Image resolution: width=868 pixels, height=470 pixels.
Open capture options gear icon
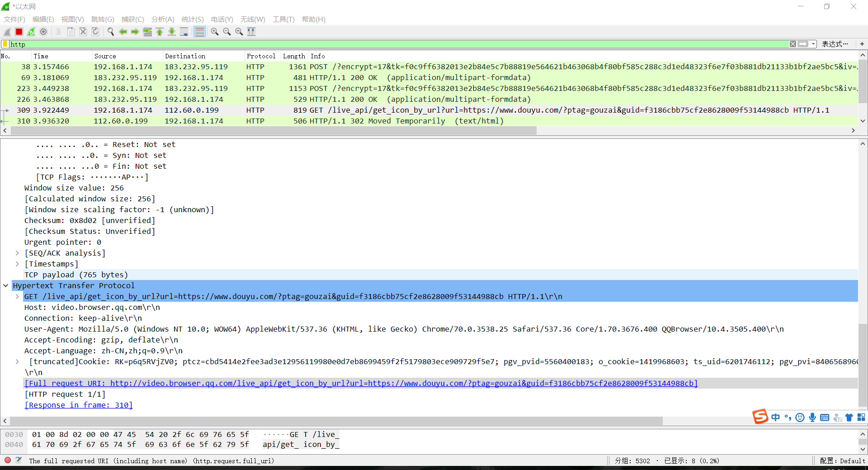43,32
